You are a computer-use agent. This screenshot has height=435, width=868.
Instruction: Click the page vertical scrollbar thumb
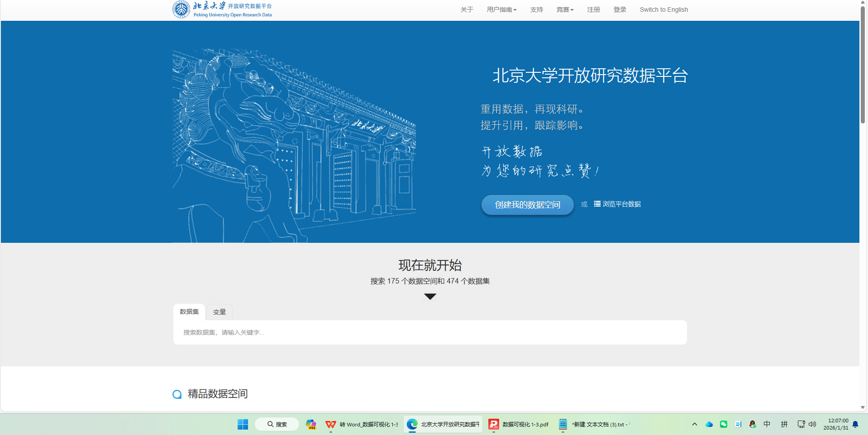point(863,65)
